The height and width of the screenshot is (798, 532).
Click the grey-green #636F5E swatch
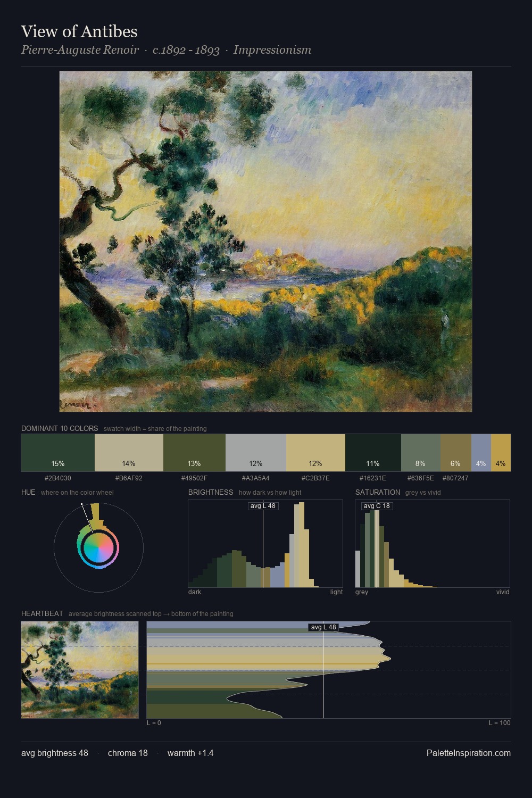point(420,453)
